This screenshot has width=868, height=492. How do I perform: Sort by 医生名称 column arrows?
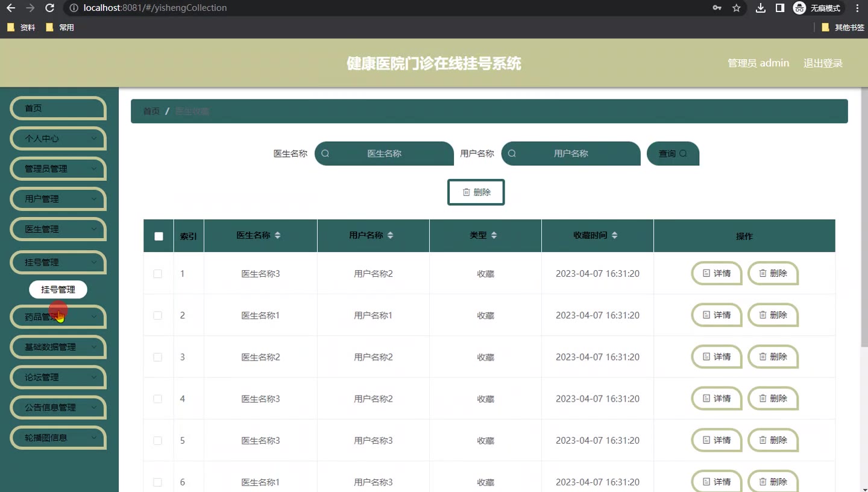277,235
